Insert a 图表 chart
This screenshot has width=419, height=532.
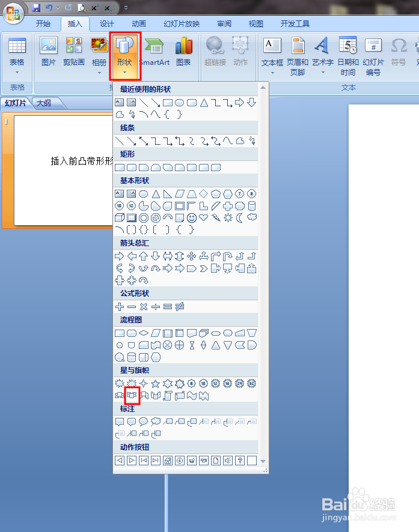coord(184,52)
